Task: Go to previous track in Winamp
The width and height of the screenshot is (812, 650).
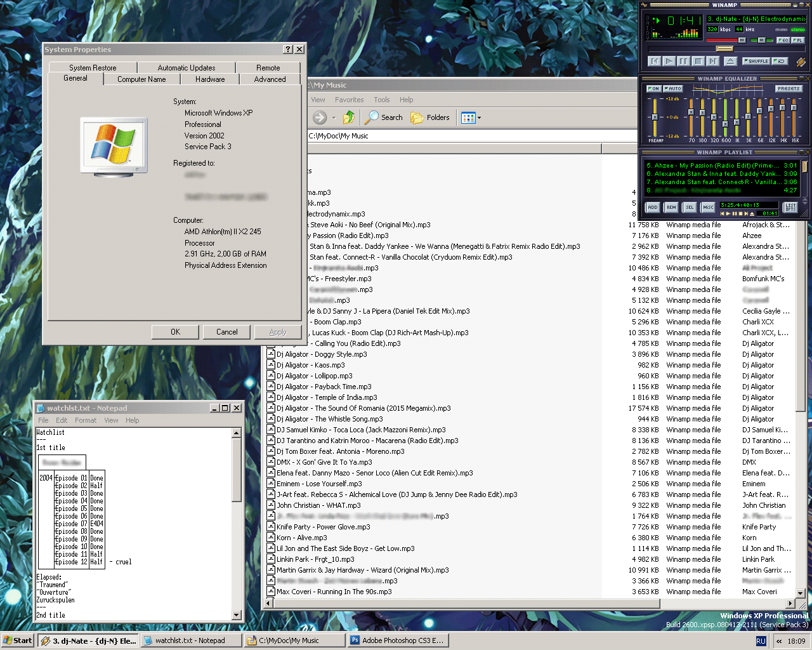Action: click(x=655, y=62)
